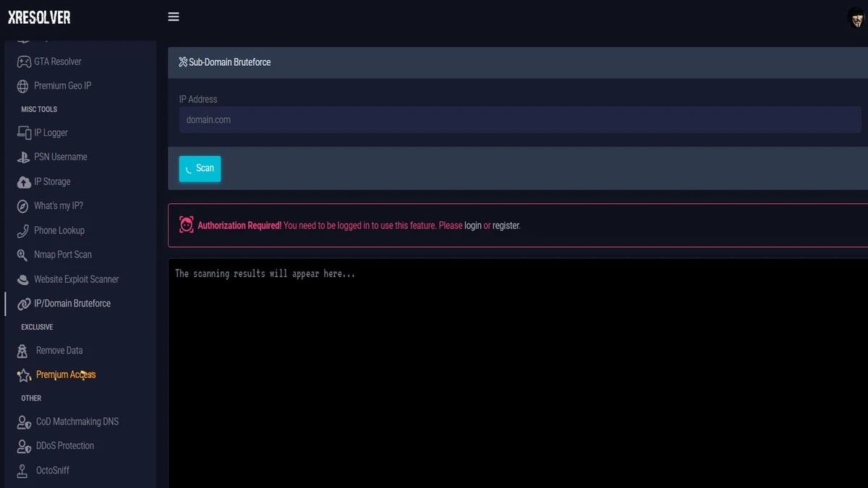
Task: Select IP/Domain Bruteforce in sidebar
Action: pos(72,304)
